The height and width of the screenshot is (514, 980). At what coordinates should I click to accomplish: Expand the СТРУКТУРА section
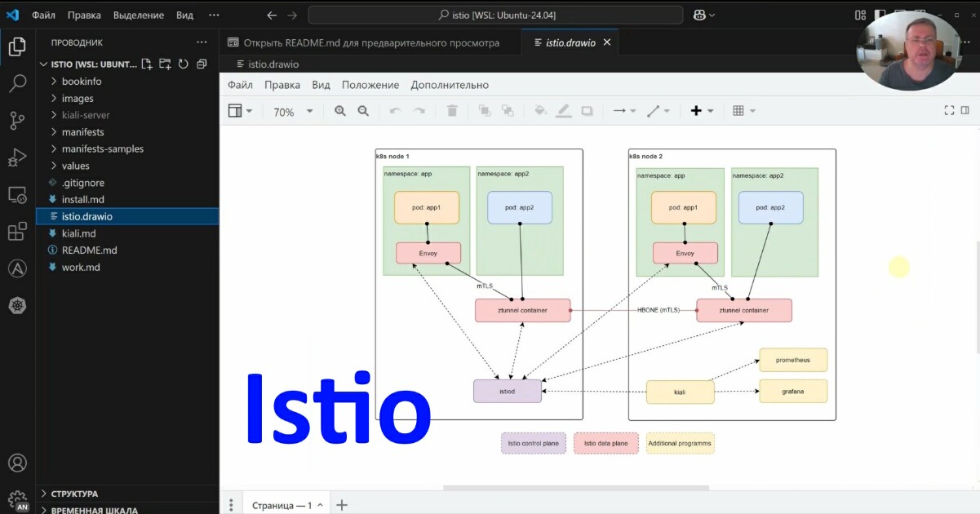point(74,494)
